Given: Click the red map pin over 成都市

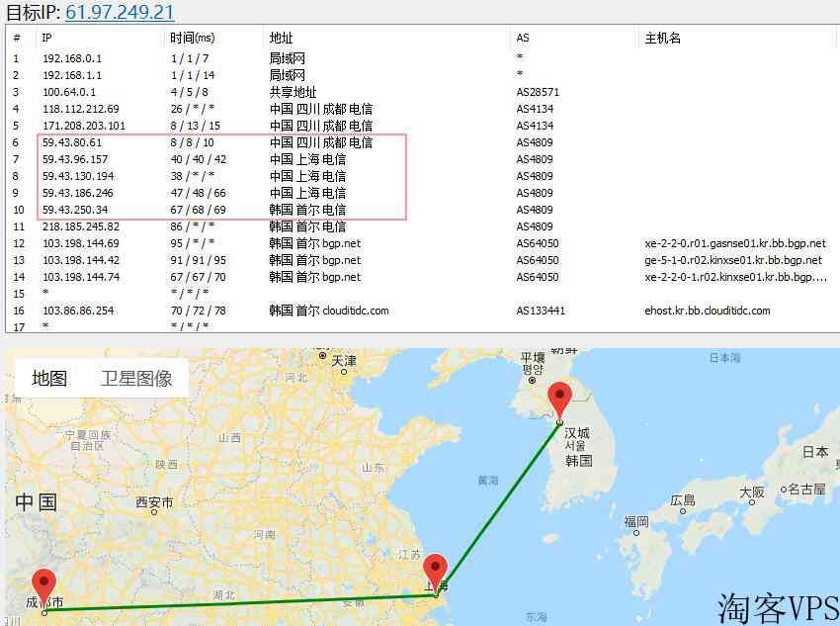Looking at the screenshot, I should (43, 591).
